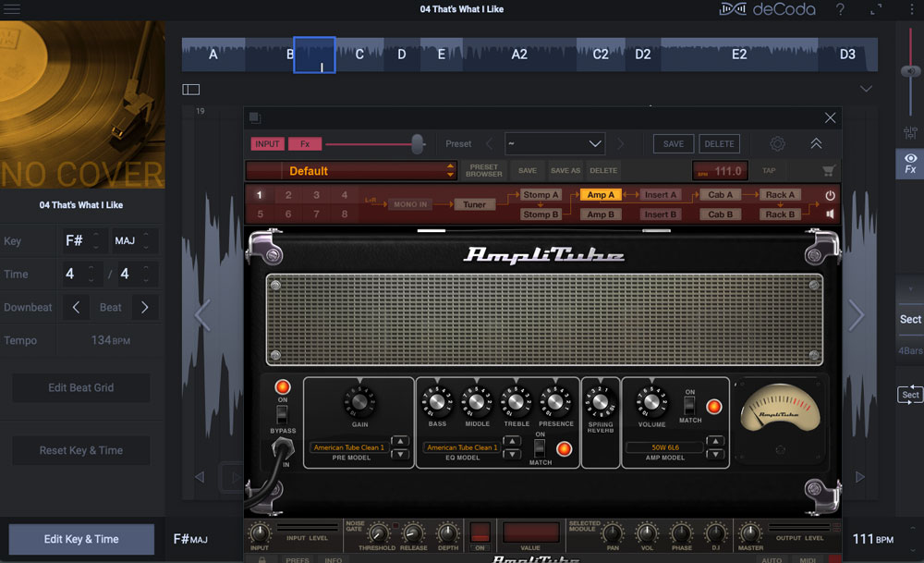Toggle the AUTO button in AmpliTube footer
Screen dimensions: 924x563
click(772, 559)
